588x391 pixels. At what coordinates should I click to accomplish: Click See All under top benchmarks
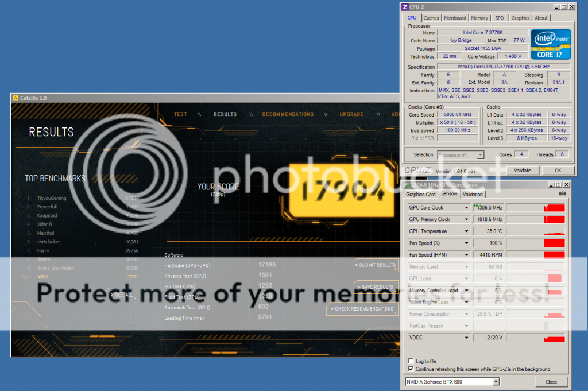tap(123, 295)
